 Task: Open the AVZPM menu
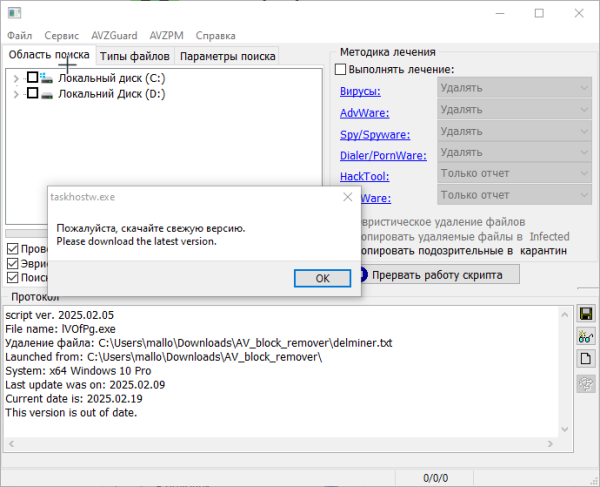click(166, 36)
